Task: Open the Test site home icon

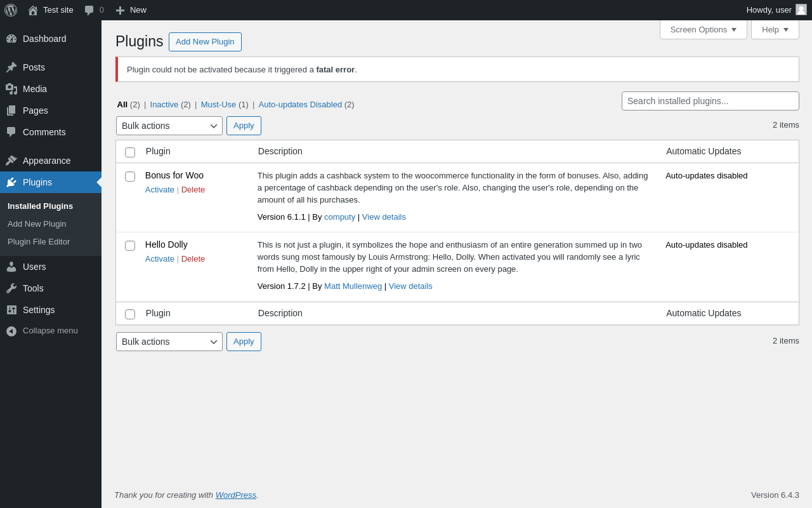Action: tap(33, 10)
